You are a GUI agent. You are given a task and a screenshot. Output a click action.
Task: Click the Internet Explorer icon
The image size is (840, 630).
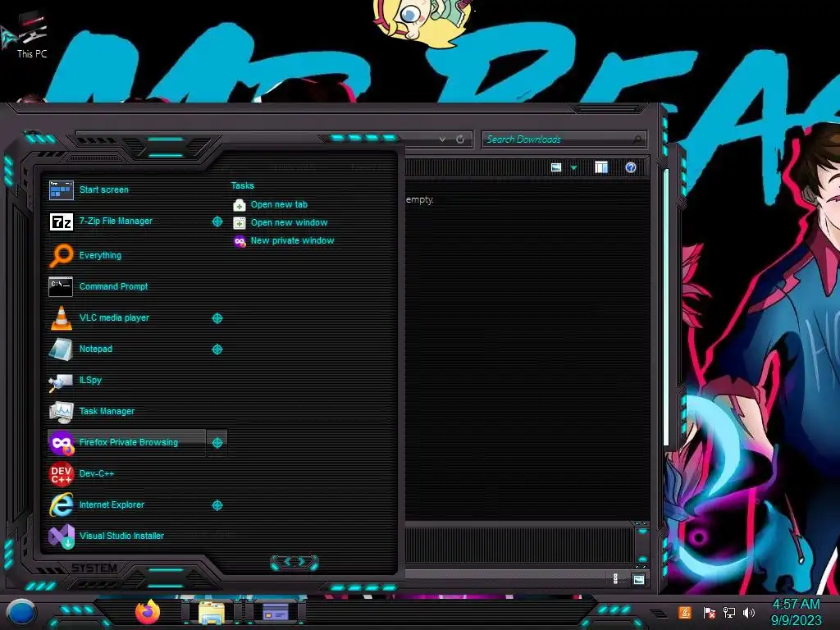click(x=61, y=504)
